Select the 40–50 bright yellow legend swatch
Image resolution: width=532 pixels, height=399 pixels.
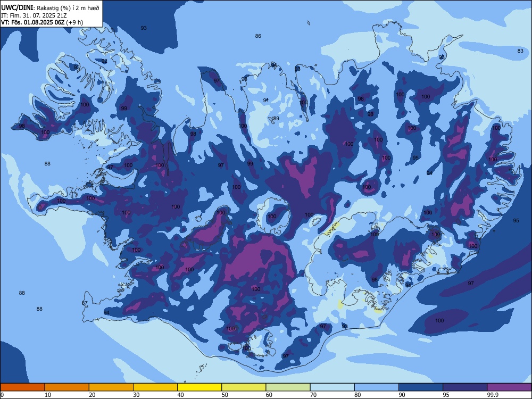[199, 387]
